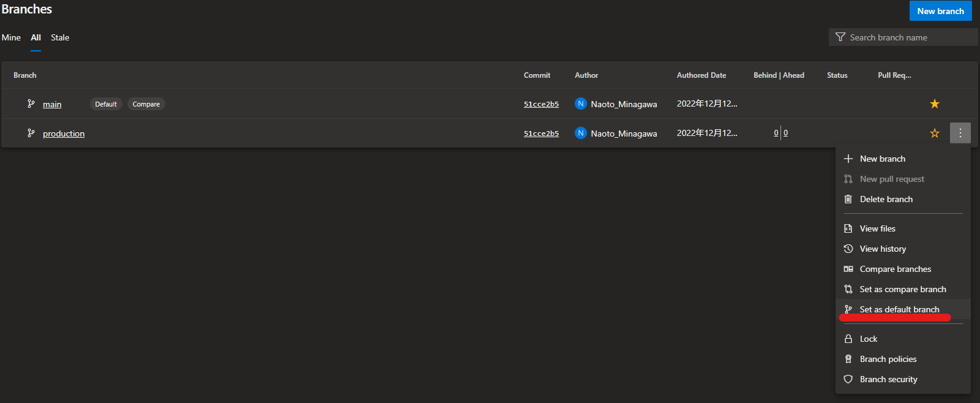Click authored date in production row
This screenshot has width=980, height=403.
tap(707, 133)
